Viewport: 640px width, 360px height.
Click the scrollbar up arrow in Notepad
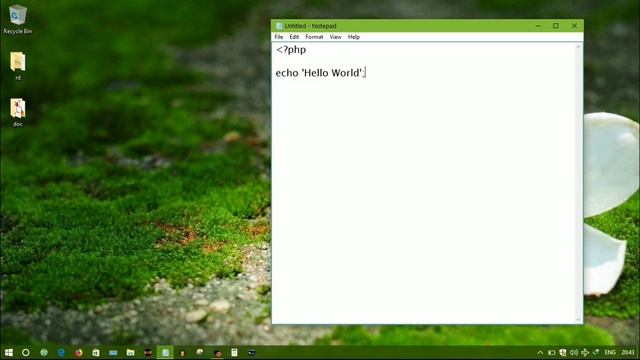coord(578,47)
